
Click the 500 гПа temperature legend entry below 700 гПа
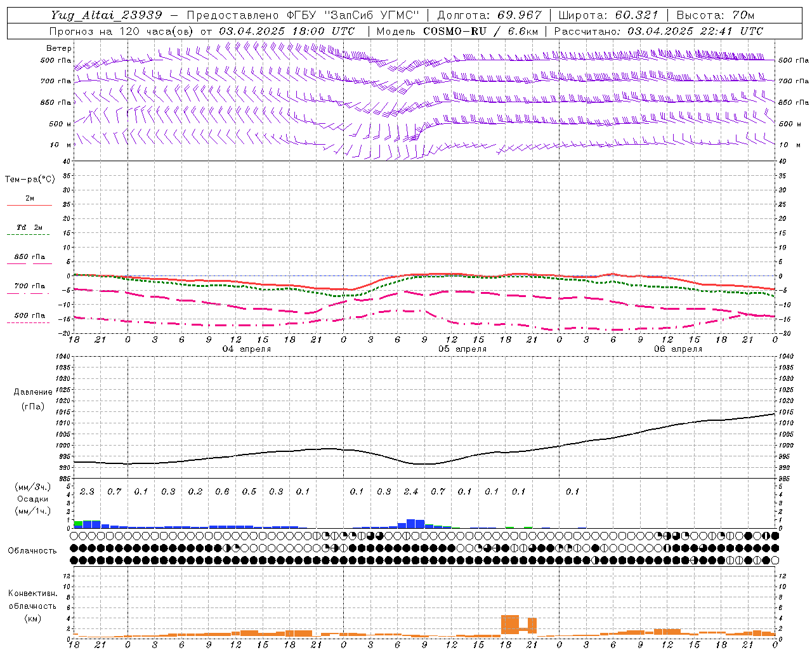29,315
